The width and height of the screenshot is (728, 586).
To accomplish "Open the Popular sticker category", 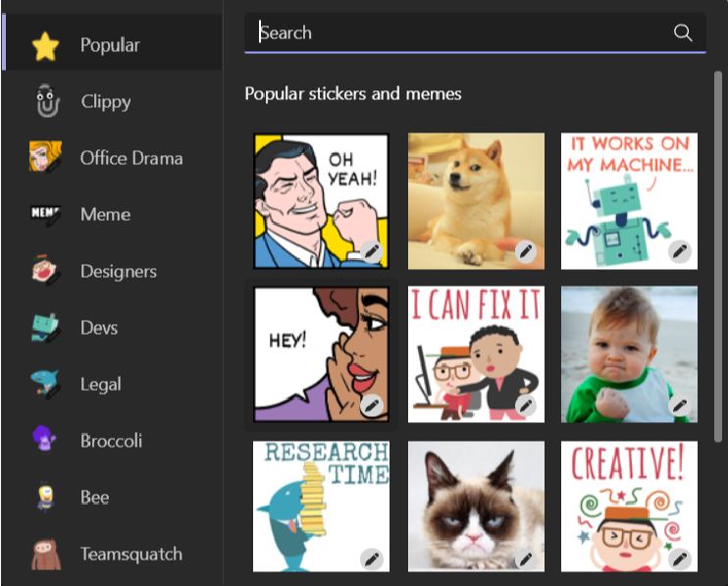I will pyautogui.click(x=113, y=43).
